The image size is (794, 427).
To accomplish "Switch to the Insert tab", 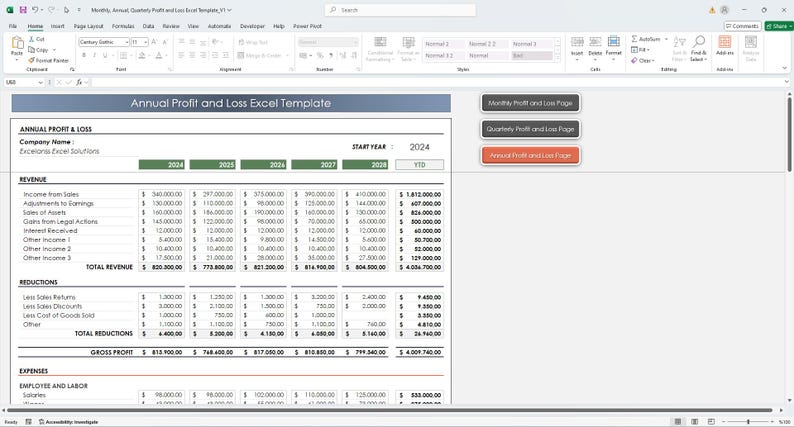I will (x=57, y=26).
